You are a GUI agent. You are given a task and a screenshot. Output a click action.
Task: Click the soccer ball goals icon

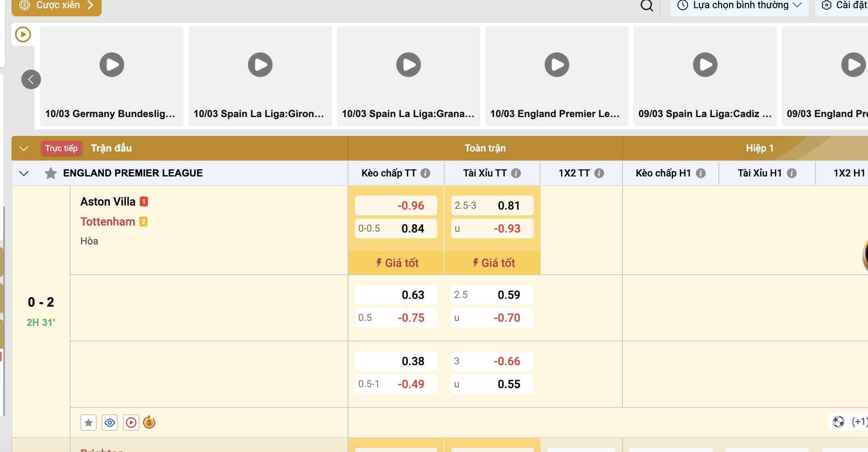(838, 422)
